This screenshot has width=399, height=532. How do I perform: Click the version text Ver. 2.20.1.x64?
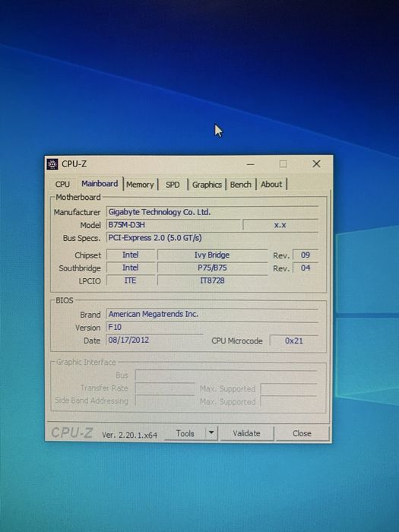[x=130, y=435]
